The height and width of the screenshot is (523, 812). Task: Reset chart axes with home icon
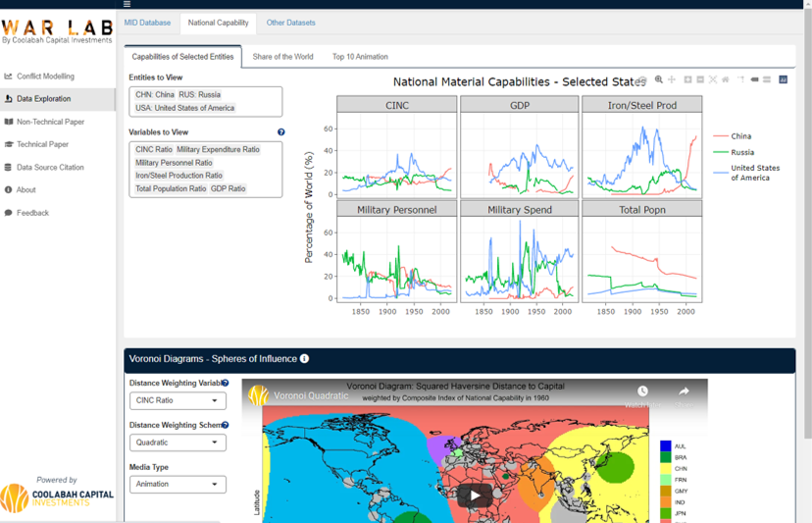click(726, 79)
